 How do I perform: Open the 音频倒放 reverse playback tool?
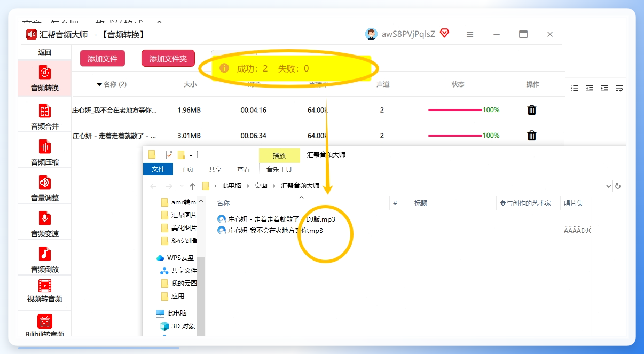pos(45,260)
